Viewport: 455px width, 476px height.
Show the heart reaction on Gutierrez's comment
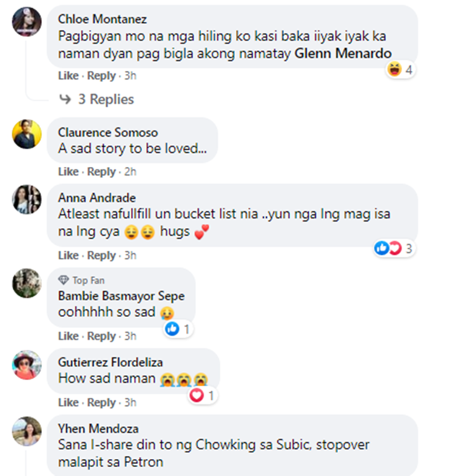pyautogui.click(x=203, y=395)
